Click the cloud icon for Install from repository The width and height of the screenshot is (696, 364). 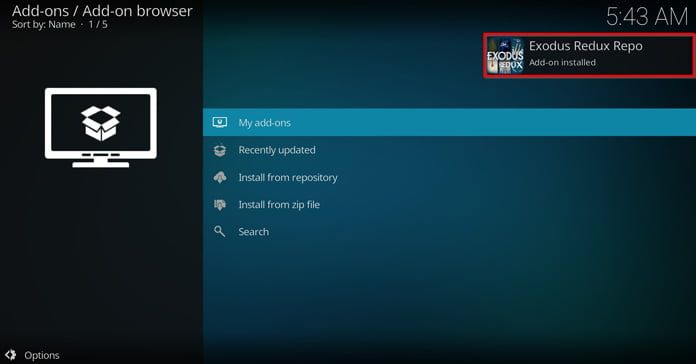(x=220, y=178)
